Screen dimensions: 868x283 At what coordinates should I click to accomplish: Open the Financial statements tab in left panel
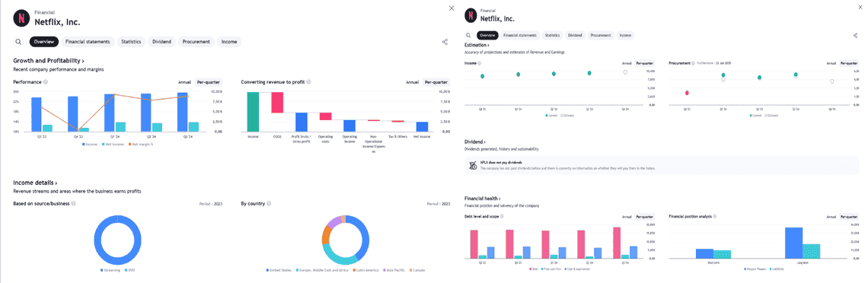(88, 41)
